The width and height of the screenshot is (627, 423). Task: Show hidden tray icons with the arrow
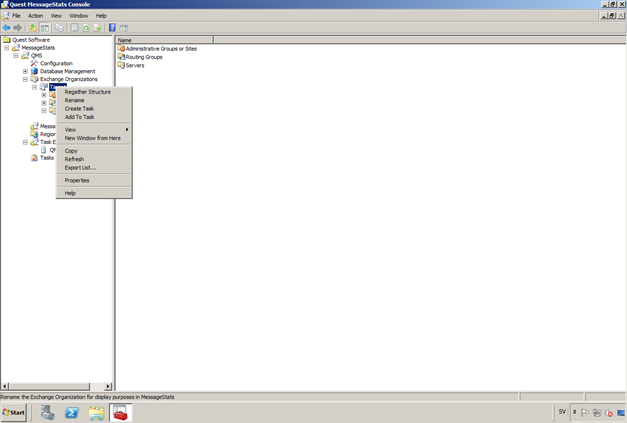(x=575, y=412)
